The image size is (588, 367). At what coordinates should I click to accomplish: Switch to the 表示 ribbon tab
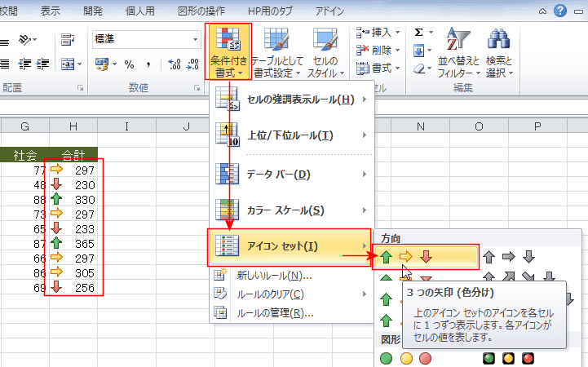pyautogui.click(x=51, y=11)
